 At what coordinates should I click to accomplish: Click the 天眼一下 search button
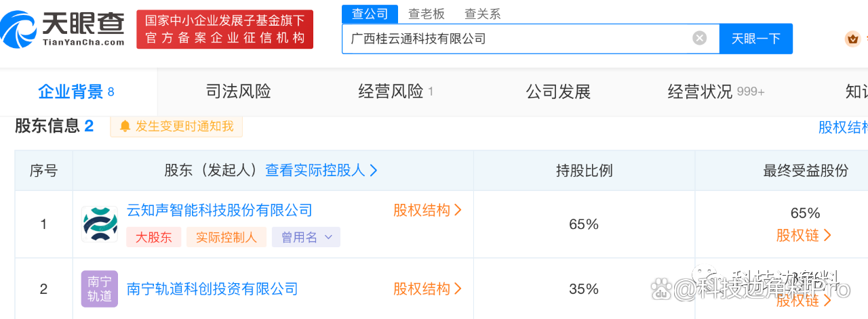click(756, 39)
